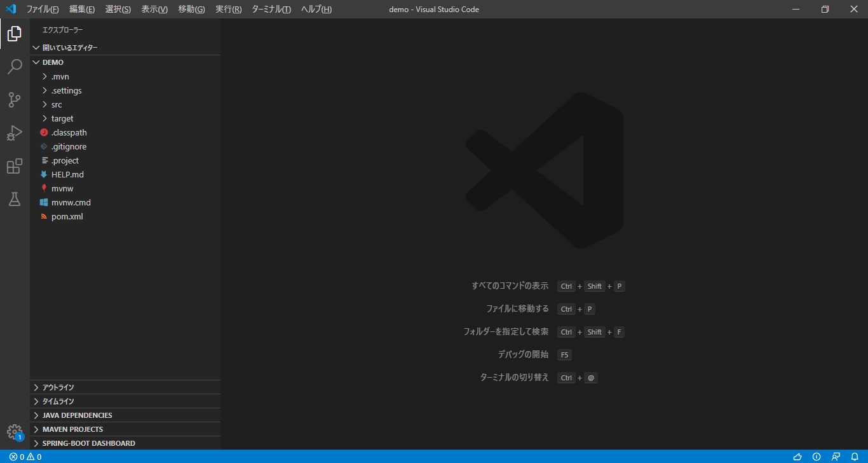Open the 編集(E) menu
The image size is (868, 463).
tap(82, 10)
